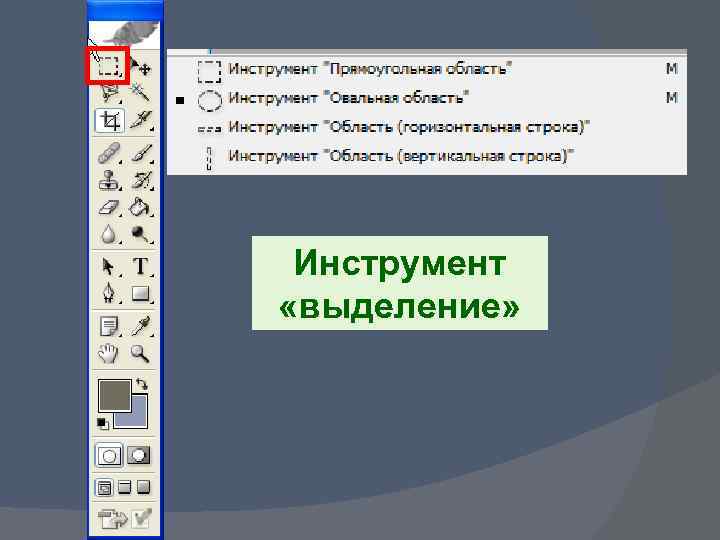Reset to default black and white colors

(103, 423)
